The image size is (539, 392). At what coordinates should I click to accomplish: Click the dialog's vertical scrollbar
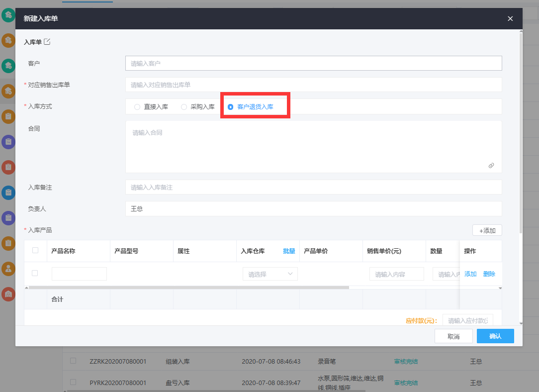coord(521,132)
